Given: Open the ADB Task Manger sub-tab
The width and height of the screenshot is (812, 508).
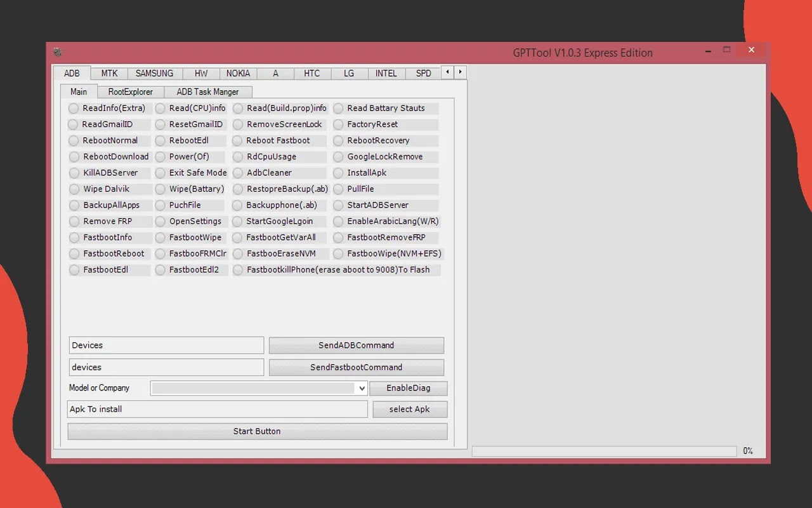Looking at the screenshot, I should pyautogui.click(x=208, y=92).
